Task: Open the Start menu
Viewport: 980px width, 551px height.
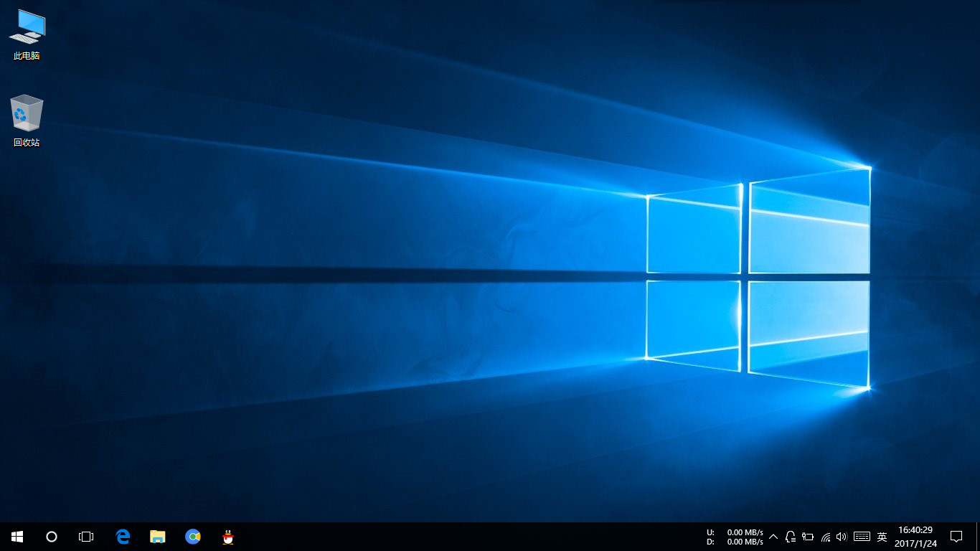Action: point(16,536)
